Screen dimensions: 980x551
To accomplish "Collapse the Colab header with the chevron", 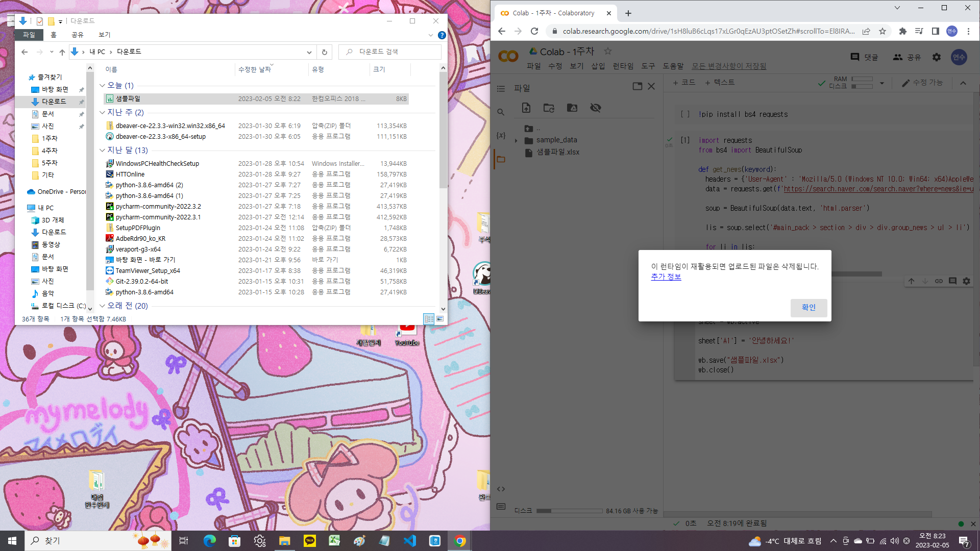I will pyautogui.click(x=963, y=83).
